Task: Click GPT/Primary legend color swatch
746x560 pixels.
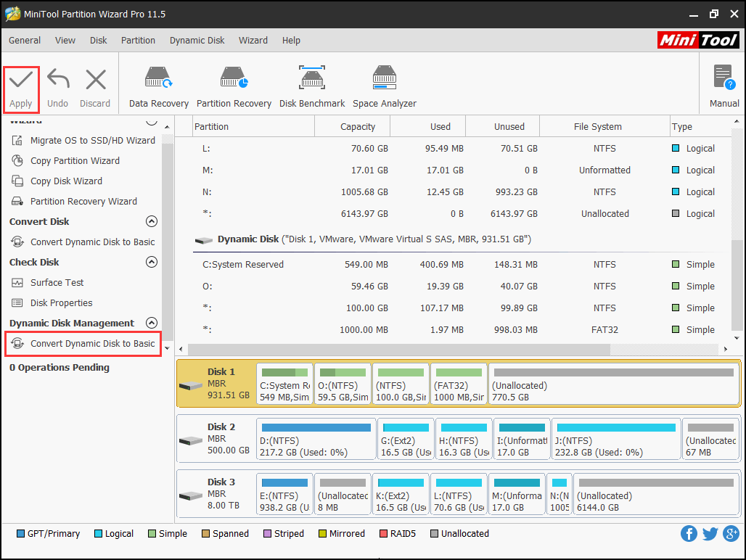Action: coord(20,533)
